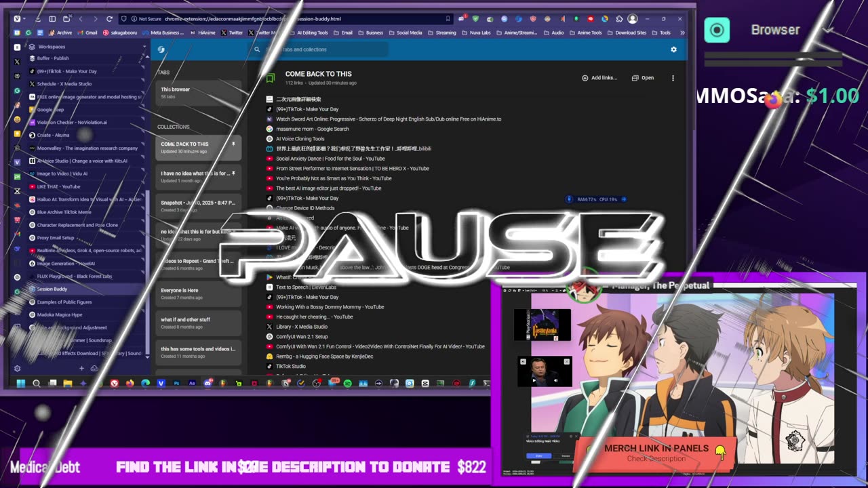Toggle microphone icon in RAM widget
This screenshot has width=868, height=488.
point(570,199)
